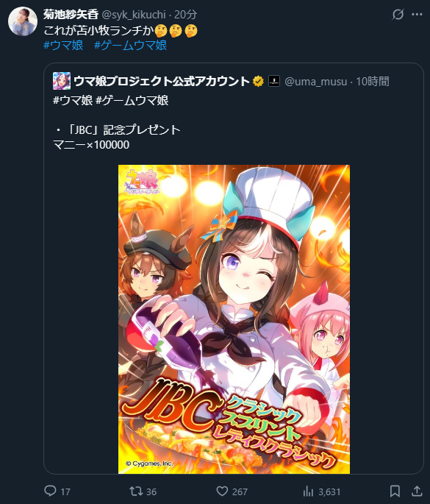Open the @uma_musu handle

click(315, 82)
